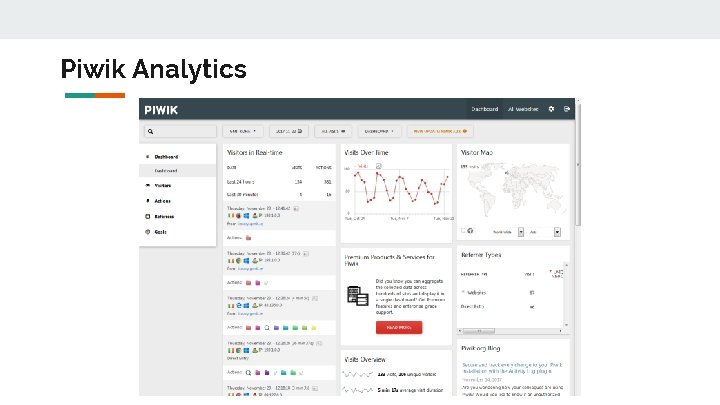This screenshot has height=405, width=720.
Task: Open the date range selector
Action: (289, 131)
